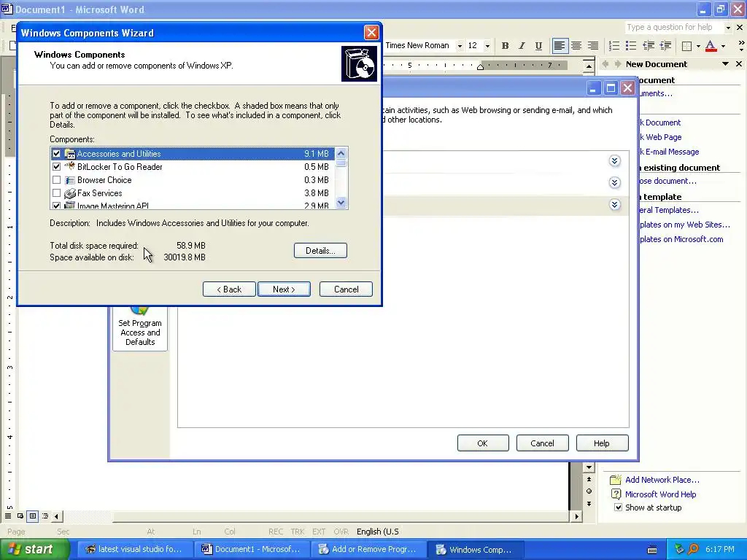
Task: Close the New Document task pane
Action: (x=739, y=64)
